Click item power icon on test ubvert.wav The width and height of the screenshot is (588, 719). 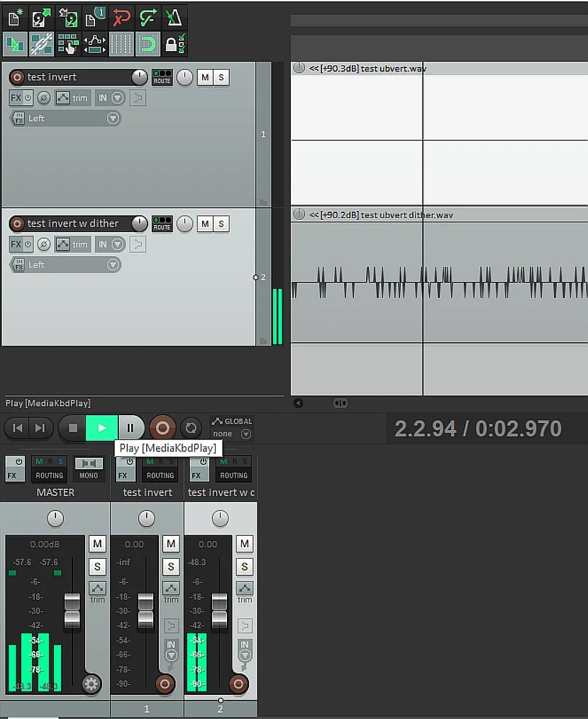[x=299, y=68]
